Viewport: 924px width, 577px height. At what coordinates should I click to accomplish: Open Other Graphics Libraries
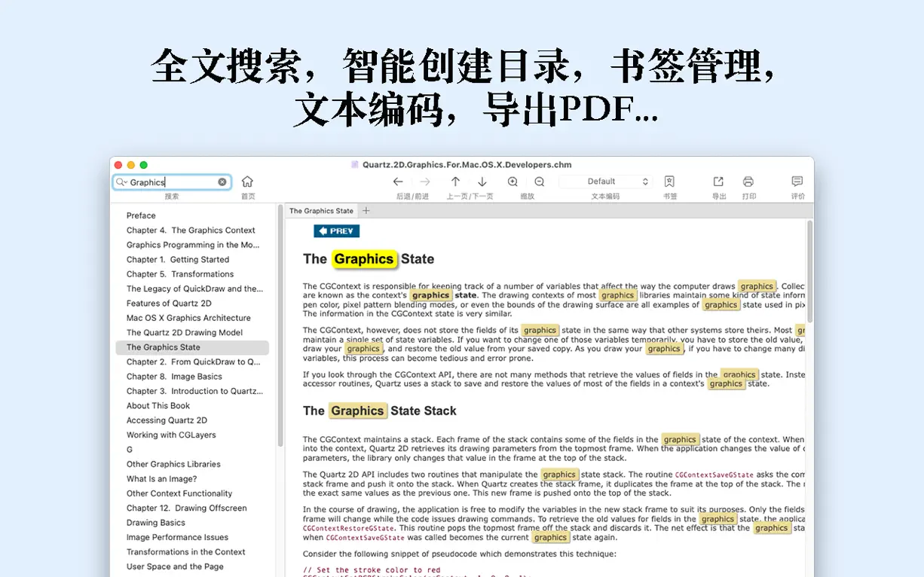(173, 464)
